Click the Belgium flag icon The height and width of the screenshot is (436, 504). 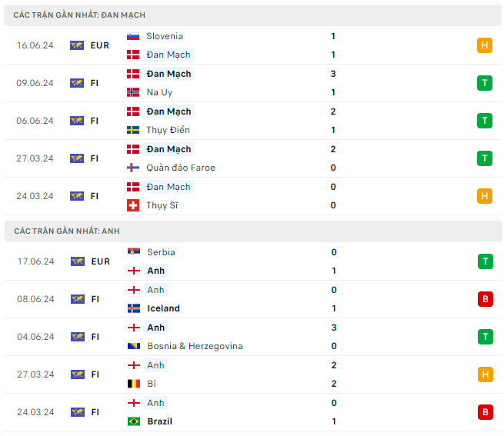click(x=133, y=384)
